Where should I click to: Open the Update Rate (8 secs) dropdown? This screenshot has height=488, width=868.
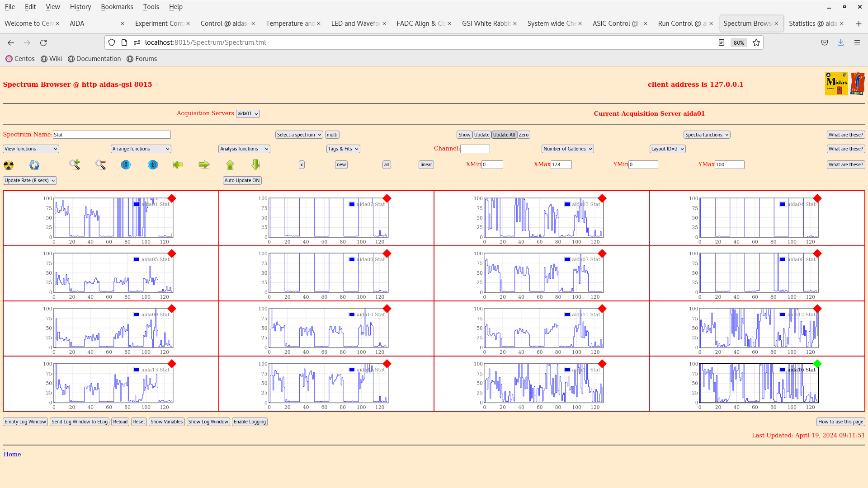pyautogui.click(x=30, y=180)
